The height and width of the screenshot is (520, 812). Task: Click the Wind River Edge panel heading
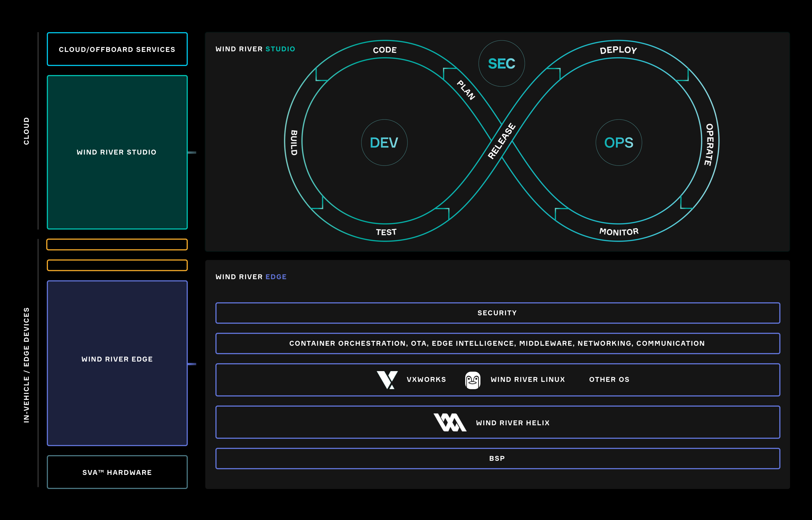coord(251,277)
